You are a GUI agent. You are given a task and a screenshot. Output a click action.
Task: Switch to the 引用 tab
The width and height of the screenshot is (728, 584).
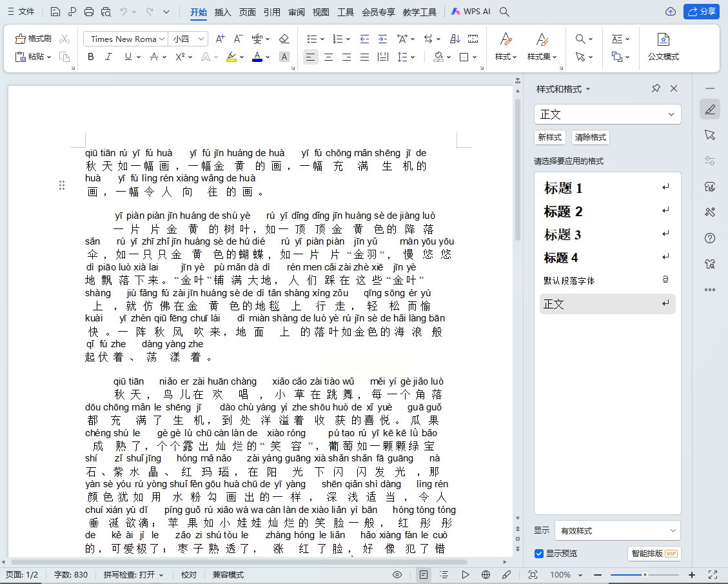272,12
